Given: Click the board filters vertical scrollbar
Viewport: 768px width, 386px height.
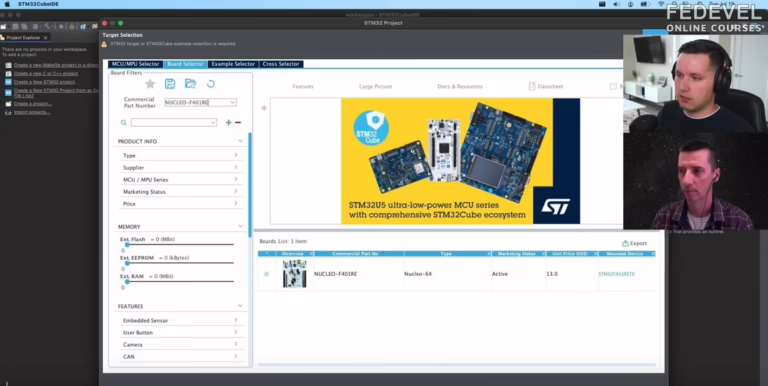Looking at the screenshot, I should [x=250, y=185].
